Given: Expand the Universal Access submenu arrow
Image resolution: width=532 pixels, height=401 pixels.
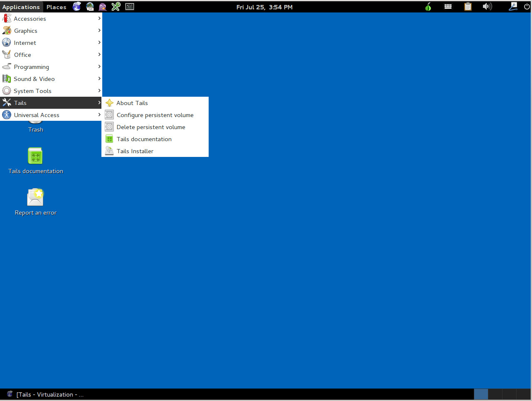Looking at the screenshot, I should (99, 115).
